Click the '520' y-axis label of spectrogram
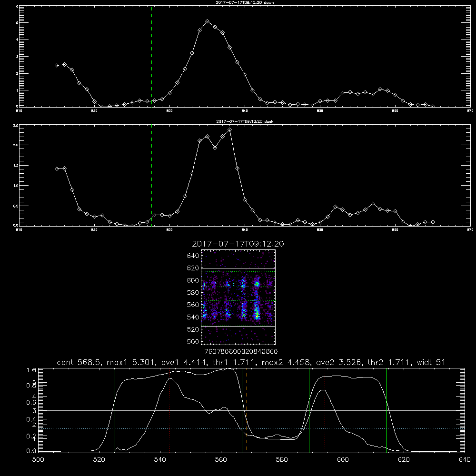The image size is (476, 476). click(193, 329)
